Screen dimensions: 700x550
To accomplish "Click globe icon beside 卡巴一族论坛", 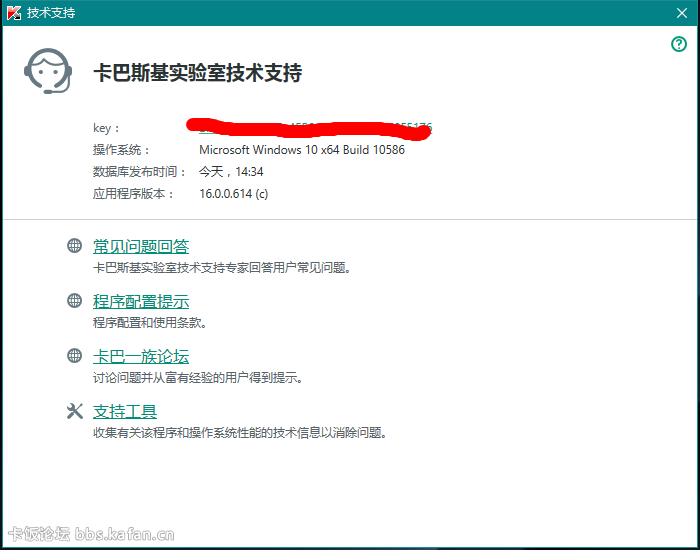I will pos(75,355).
